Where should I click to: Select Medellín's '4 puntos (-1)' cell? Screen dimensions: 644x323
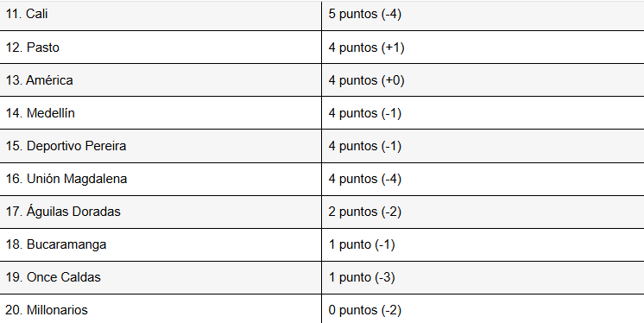click(x=483, y=113)
